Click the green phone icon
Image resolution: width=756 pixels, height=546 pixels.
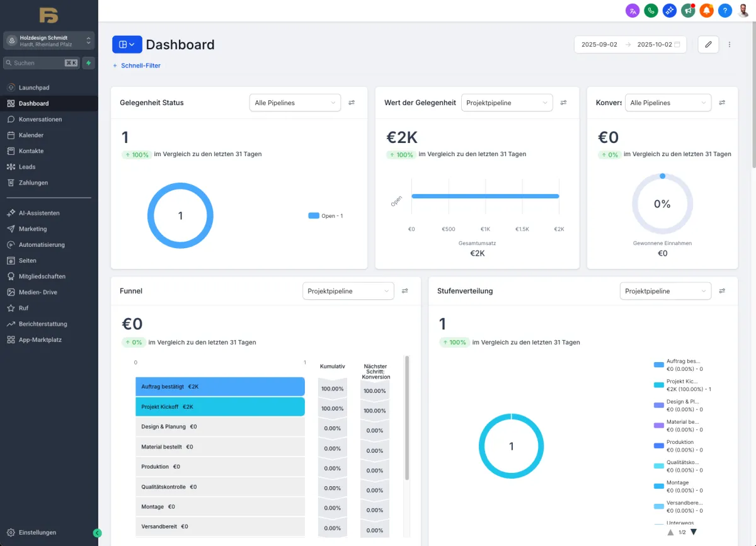click(651, 11)
